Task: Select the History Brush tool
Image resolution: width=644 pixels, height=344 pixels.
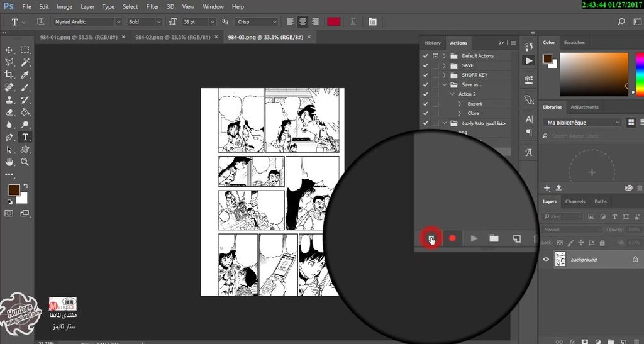Action: coord(25,100)
